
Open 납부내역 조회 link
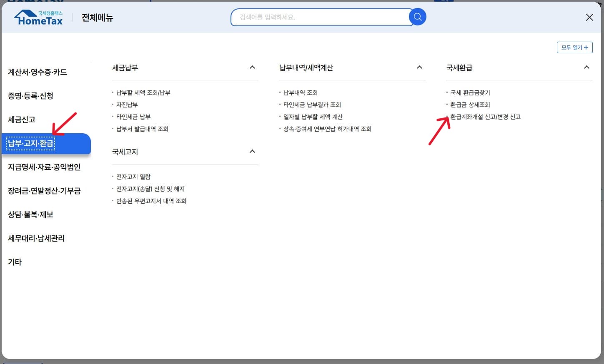301,92
